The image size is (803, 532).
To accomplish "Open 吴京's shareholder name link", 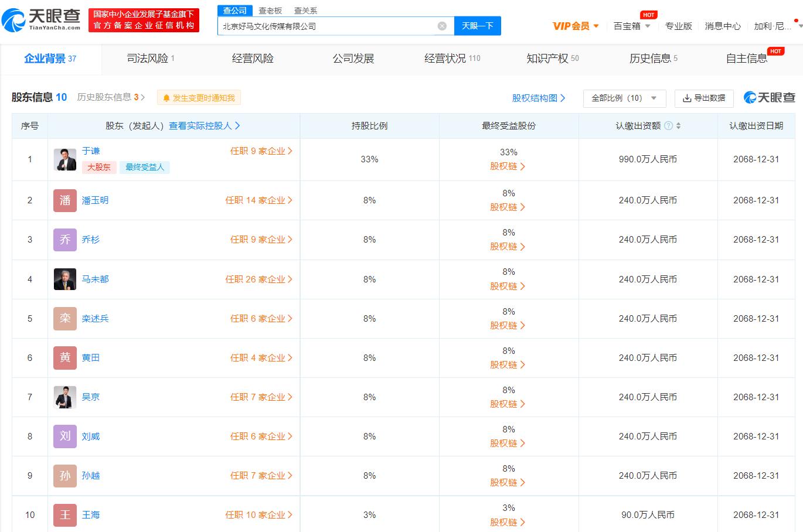I will point(91,397).
